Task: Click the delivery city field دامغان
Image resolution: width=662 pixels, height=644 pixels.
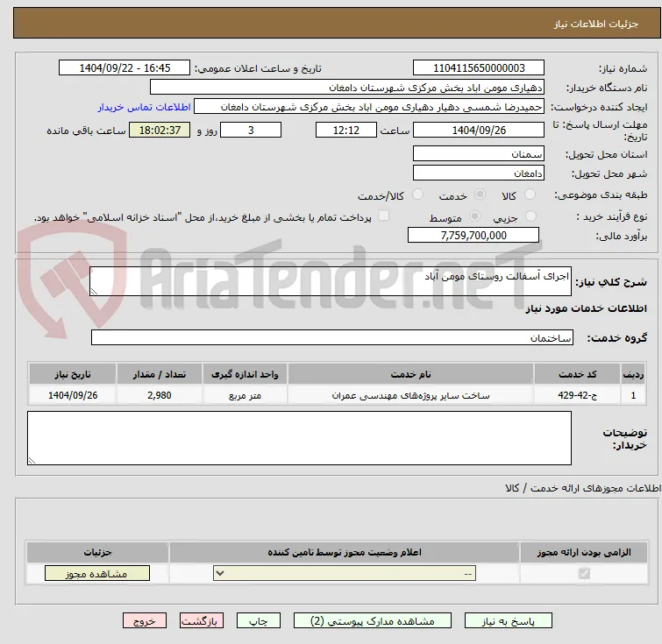Action: [x=479, y=173]
